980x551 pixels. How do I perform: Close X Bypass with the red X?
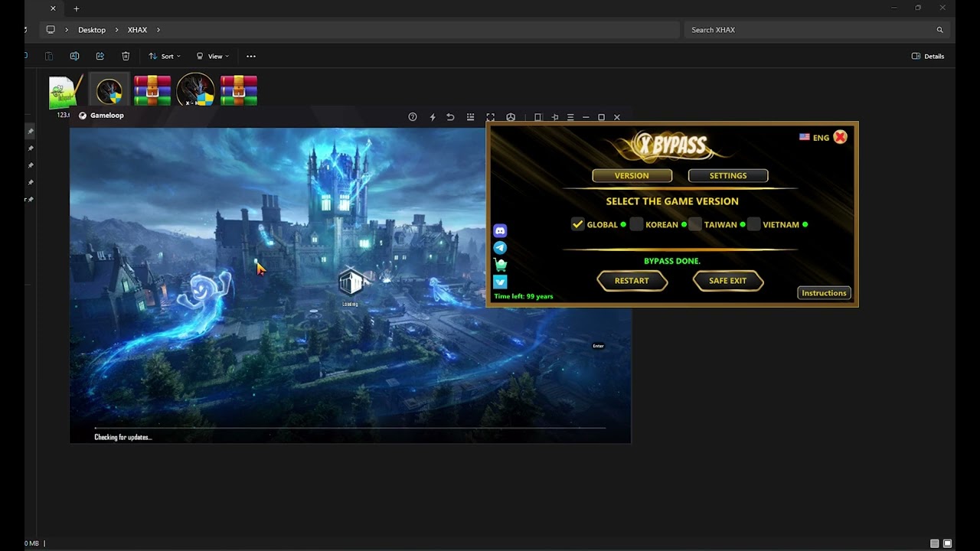coord(840,137)
